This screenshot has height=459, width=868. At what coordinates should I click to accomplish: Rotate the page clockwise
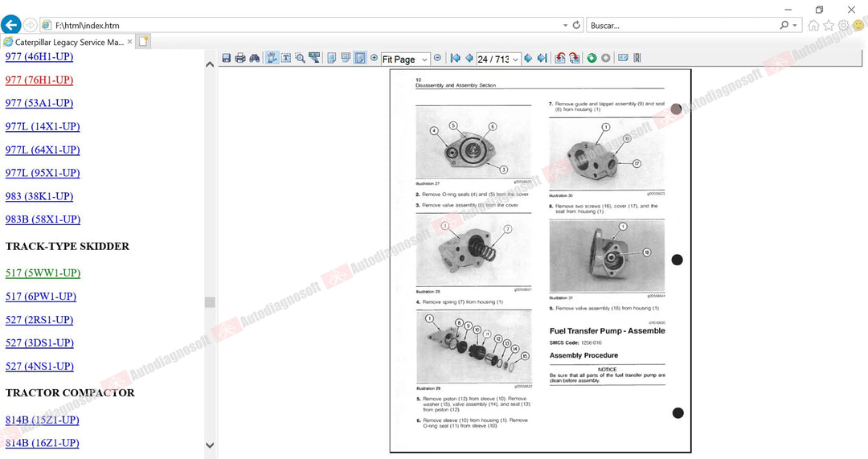tap(575, 58)
